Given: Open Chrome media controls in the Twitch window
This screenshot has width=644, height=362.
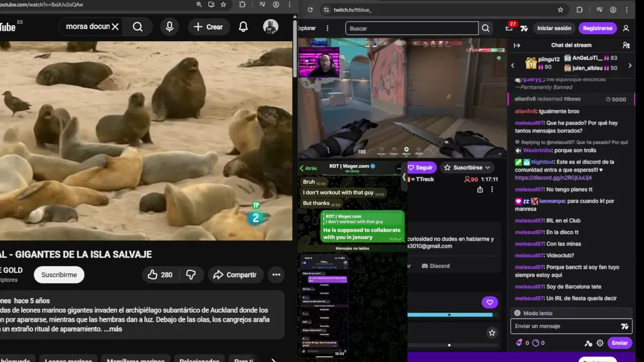Looking at the screenshot, I should click(x=599, y=10).
